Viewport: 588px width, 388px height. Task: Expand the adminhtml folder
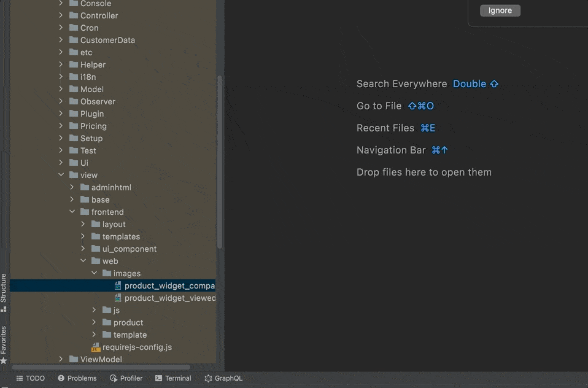coord(72,187)
